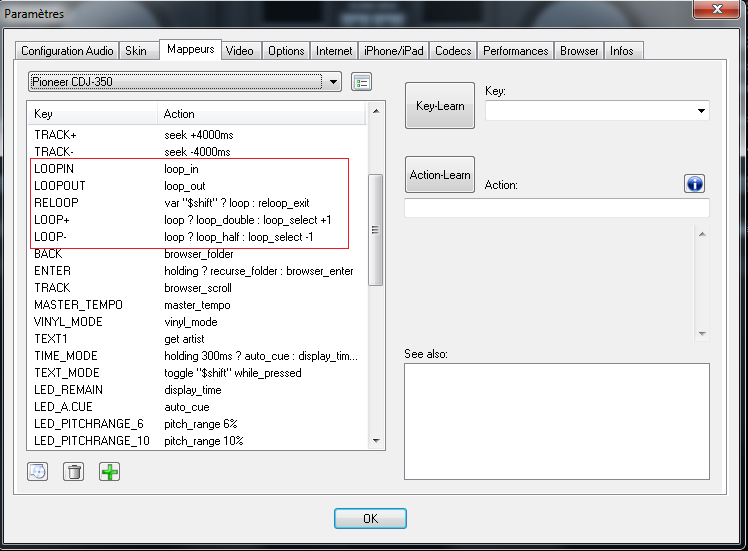
Task: Confirm settings with the OK button
Action: pos(370,518)
